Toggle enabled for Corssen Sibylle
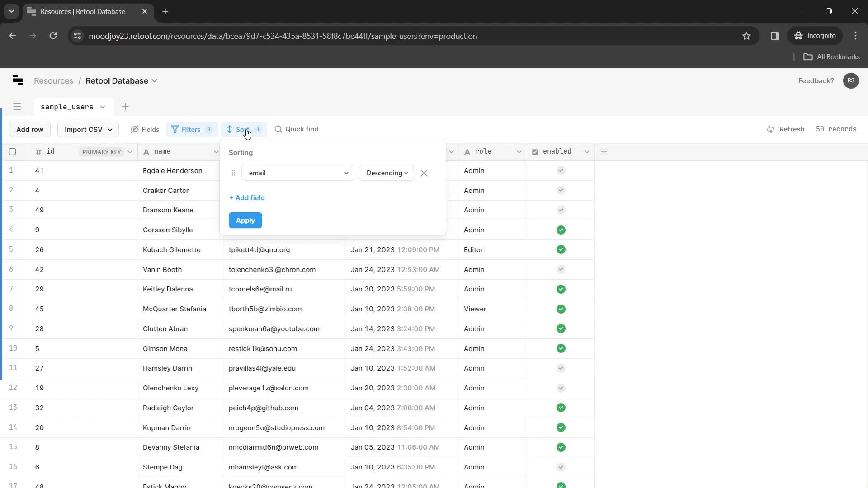Viewport: 868px width, 488px height. (x=561, y=230)
